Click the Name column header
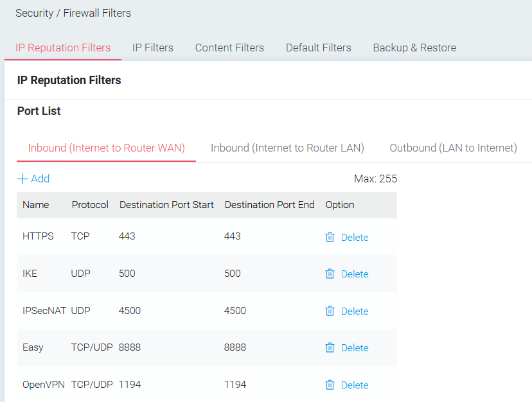This screenshot has height=402, width=532. click(x=36, y=205)
